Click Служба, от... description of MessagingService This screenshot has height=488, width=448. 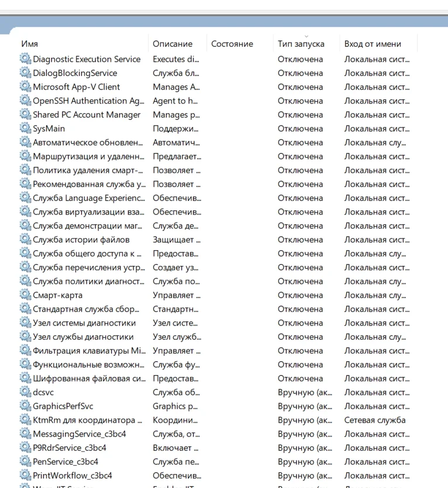coord(176,434)
